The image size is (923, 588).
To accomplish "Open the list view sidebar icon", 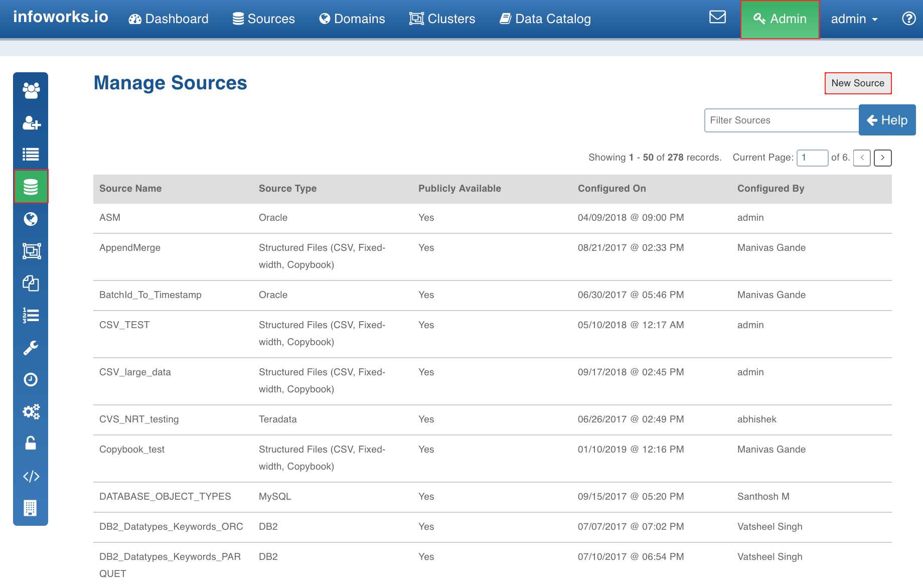I will point(31,155).
